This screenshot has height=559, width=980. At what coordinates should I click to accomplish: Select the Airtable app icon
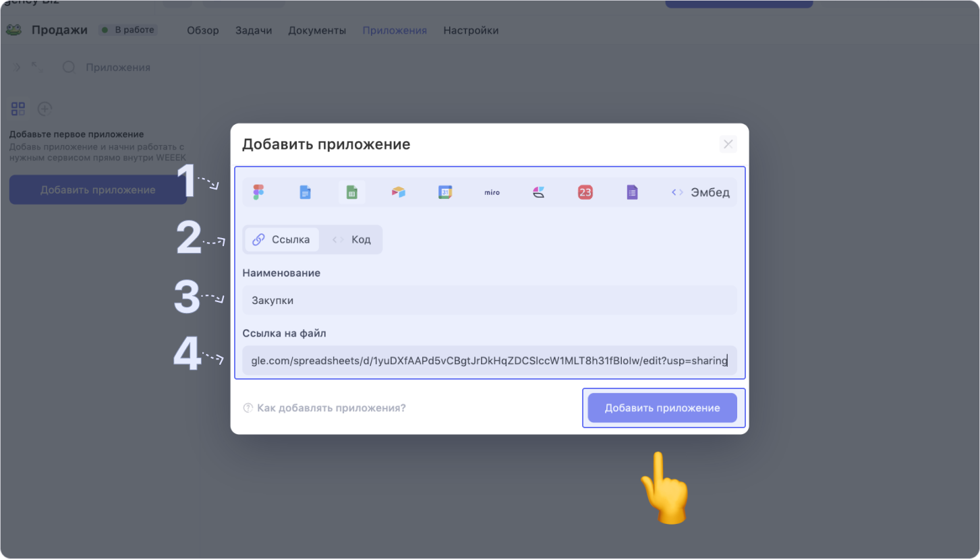tap(399, 192)
